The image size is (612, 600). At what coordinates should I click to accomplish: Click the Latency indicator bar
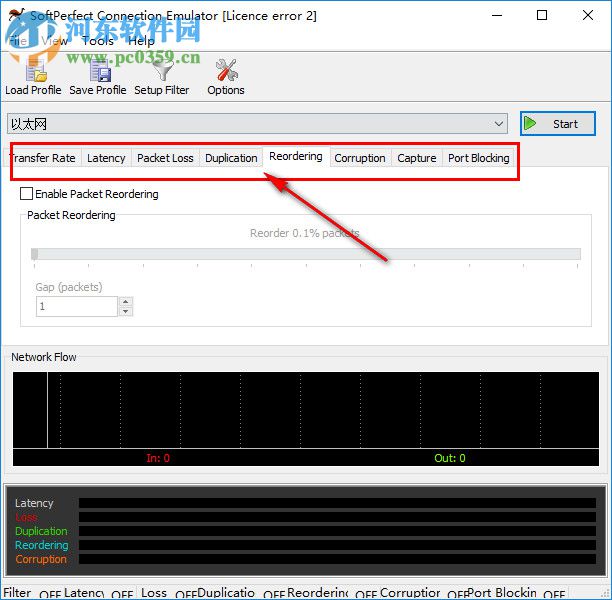337,503
